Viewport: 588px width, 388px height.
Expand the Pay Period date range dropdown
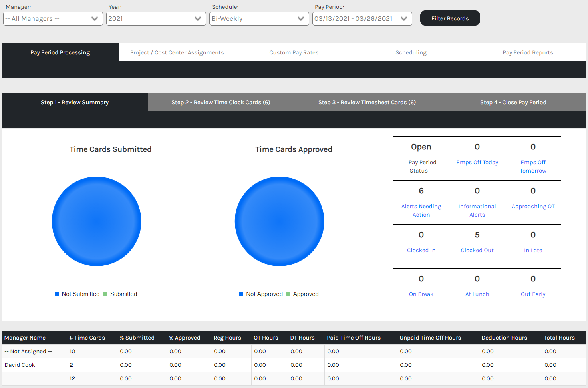362,19
